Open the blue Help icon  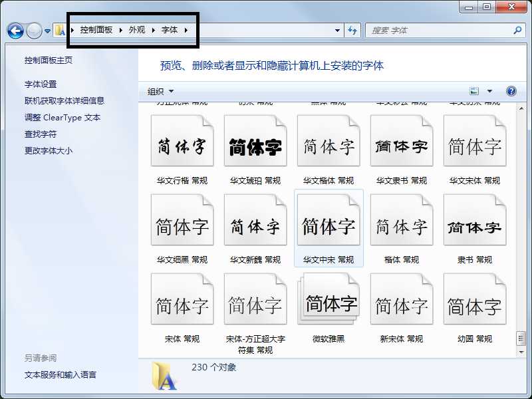tap(511, 91)
